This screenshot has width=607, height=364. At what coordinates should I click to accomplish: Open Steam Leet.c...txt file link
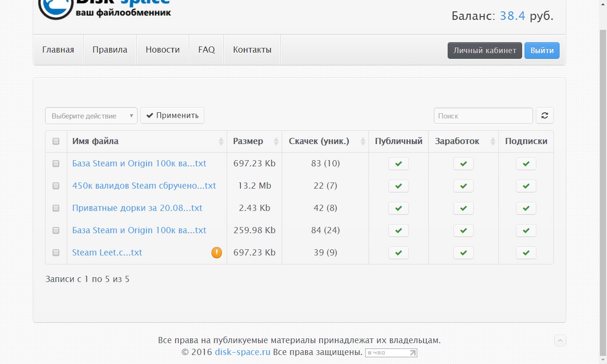pos(107,253)
